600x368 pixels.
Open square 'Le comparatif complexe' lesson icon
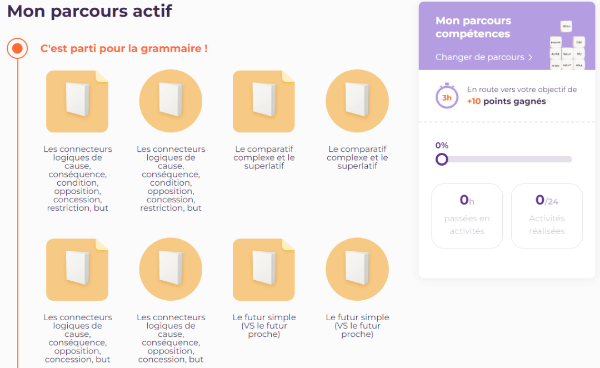264,101
